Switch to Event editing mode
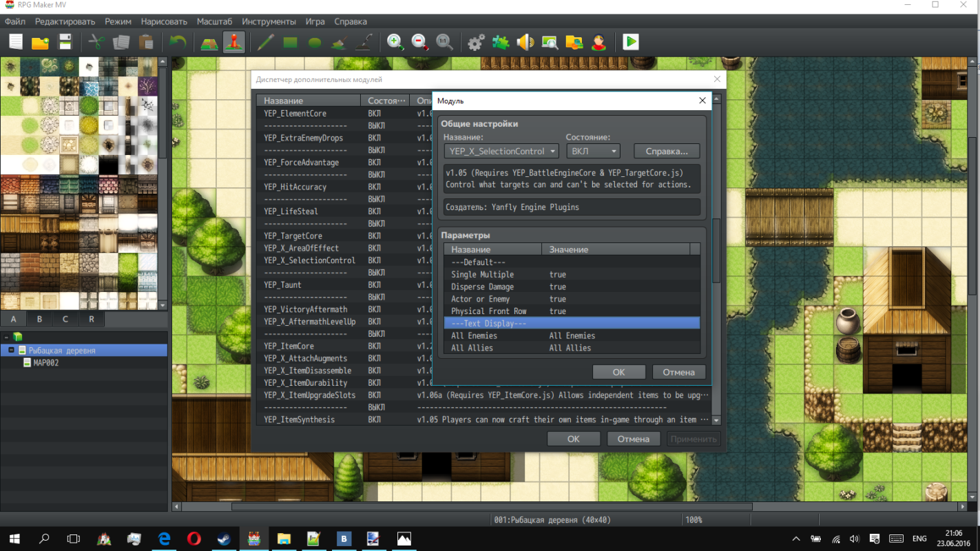This screenshot has width=980, height=551. tap(234, 42)
